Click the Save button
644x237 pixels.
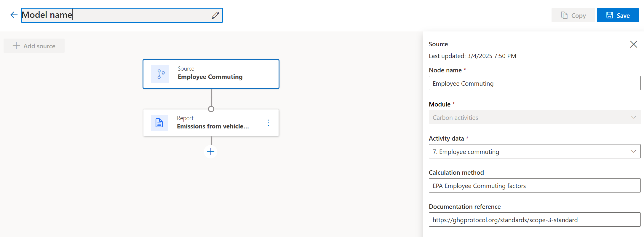point(618,15)
